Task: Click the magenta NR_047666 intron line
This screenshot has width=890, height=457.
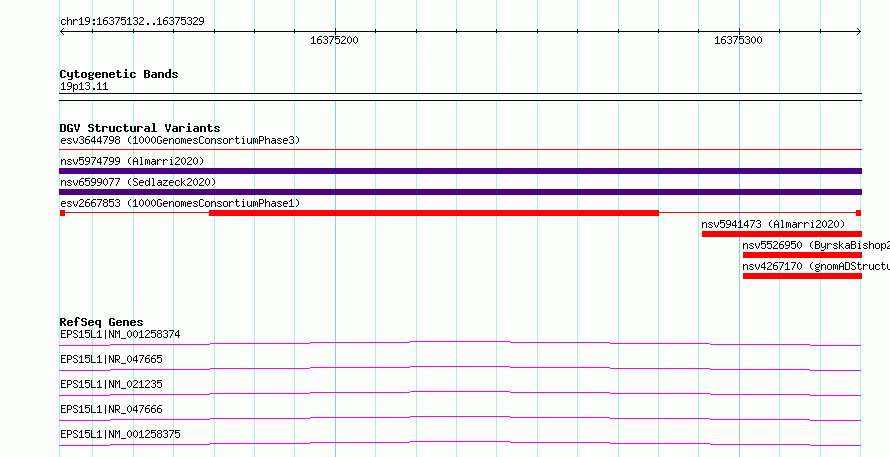Action: point(460,418)
